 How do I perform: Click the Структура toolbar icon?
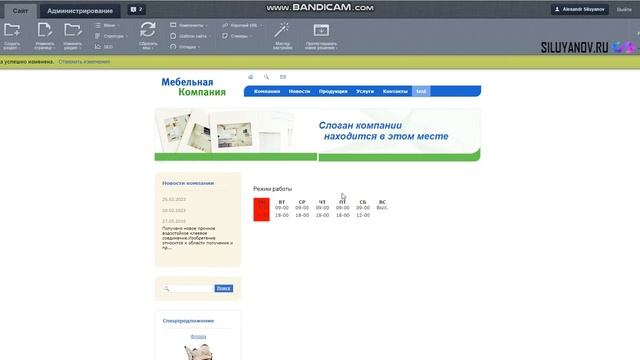coord(98,36)
